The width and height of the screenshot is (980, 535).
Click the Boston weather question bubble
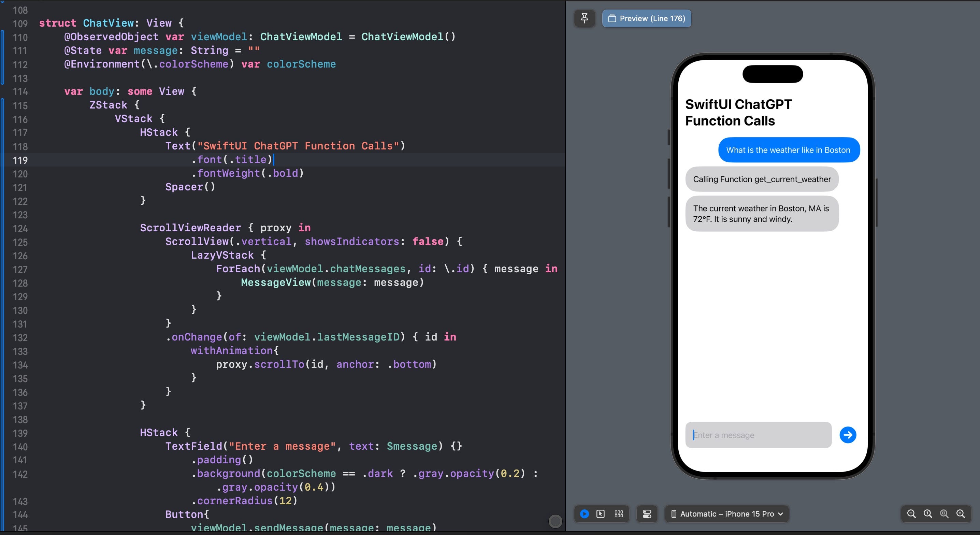point(788,150)
